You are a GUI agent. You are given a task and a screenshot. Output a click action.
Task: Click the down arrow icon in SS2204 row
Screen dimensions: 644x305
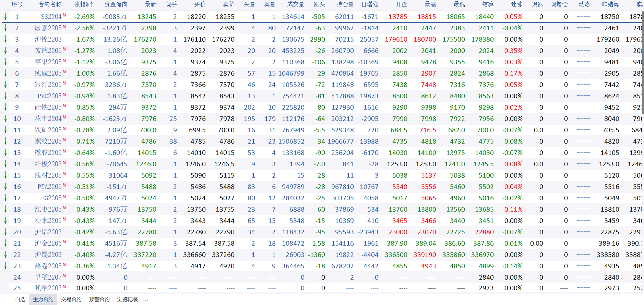coord(5,16)
